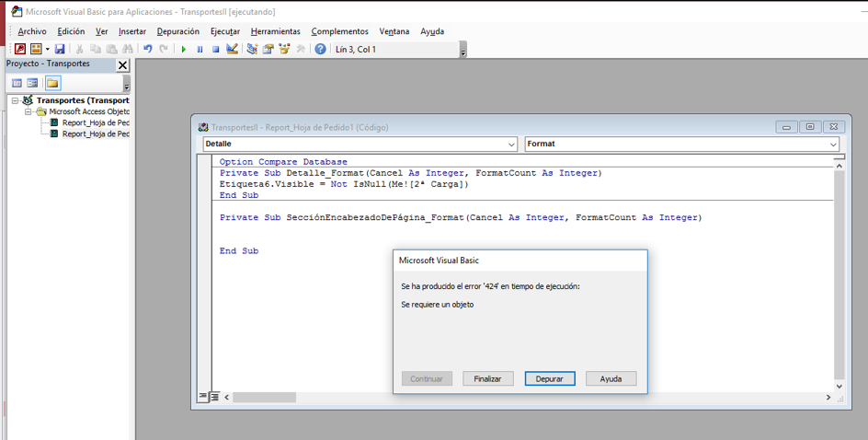Open Visual Basic Help question mark icon
Screen dimensions: 868x440
[x=320, y=50]
